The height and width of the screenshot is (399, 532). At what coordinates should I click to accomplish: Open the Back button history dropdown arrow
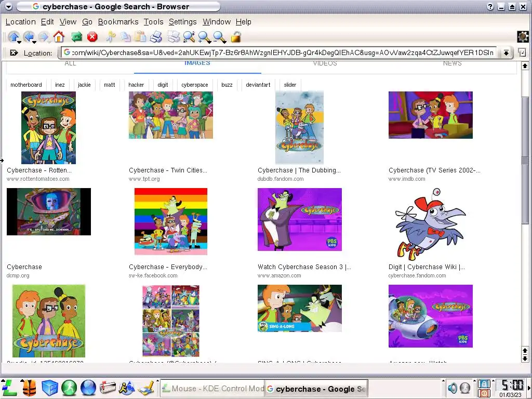coord(34,42)
